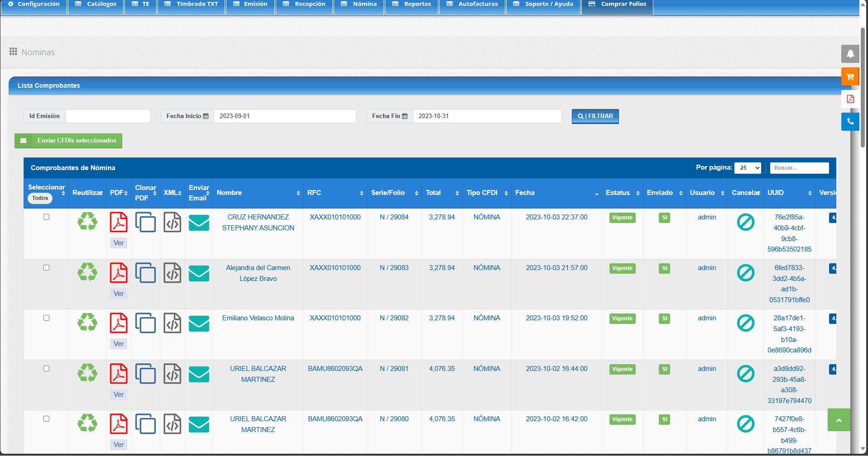Open the notification bell sidebar icon

[850, 54]
